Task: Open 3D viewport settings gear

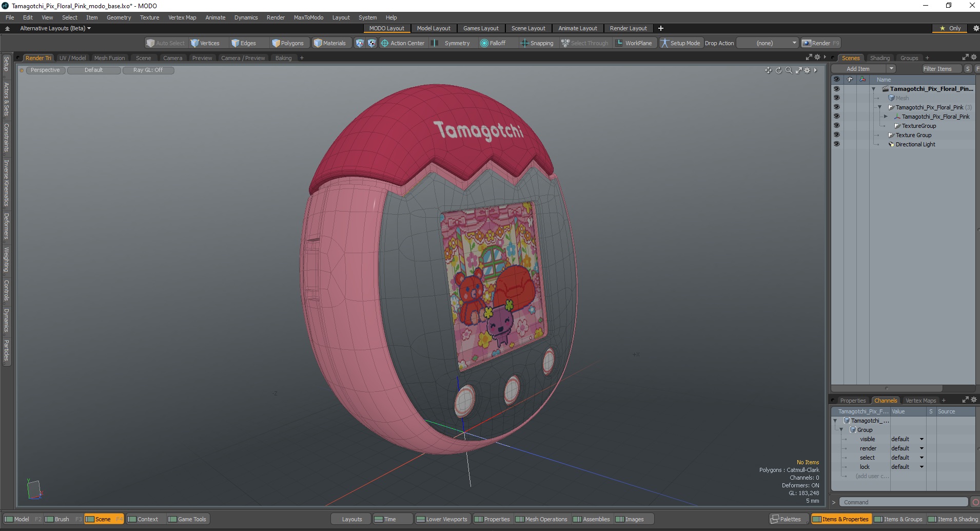Action: coord(807,70)
